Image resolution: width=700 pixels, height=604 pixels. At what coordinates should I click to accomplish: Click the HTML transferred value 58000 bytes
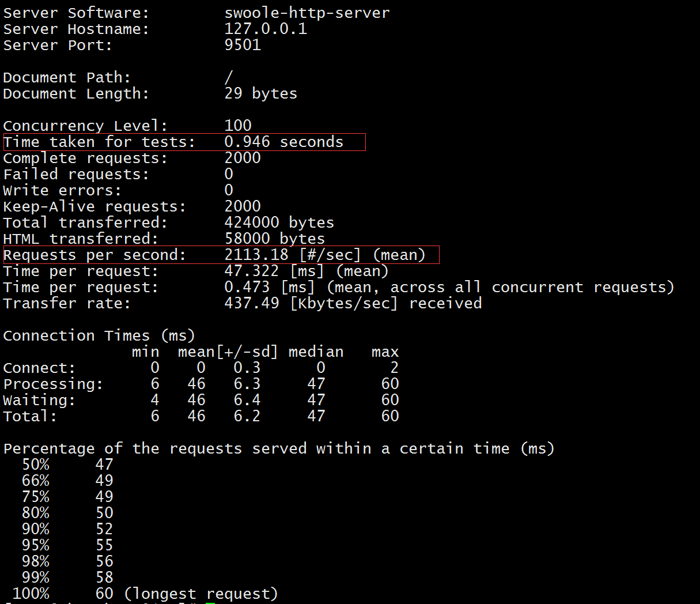[274, 239]
